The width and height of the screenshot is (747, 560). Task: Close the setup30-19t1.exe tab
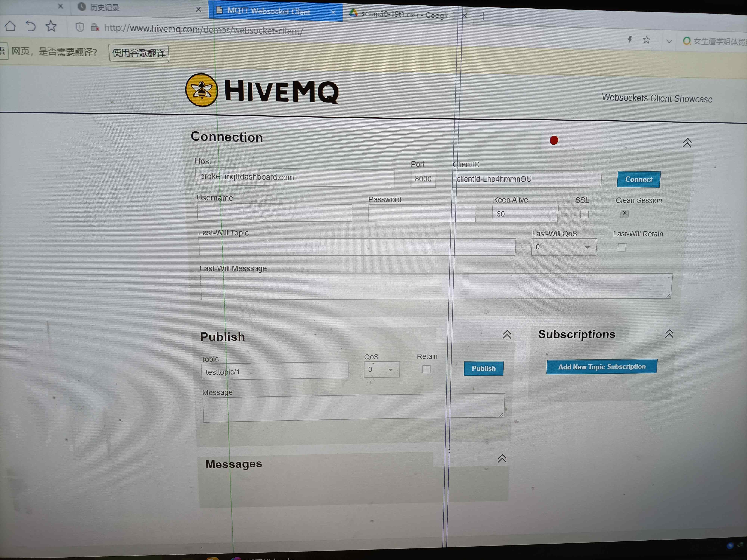[465, 15]
